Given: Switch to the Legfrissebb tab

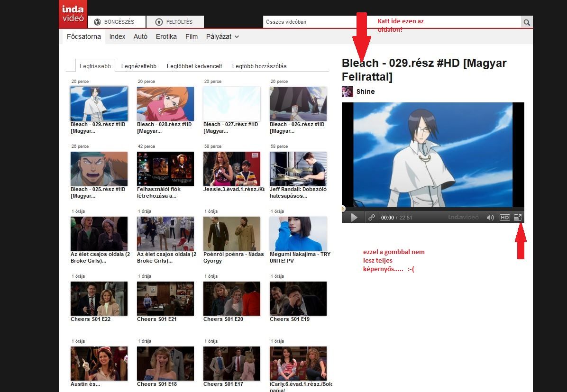Looking at the screenshot, I should click(95, 66).
